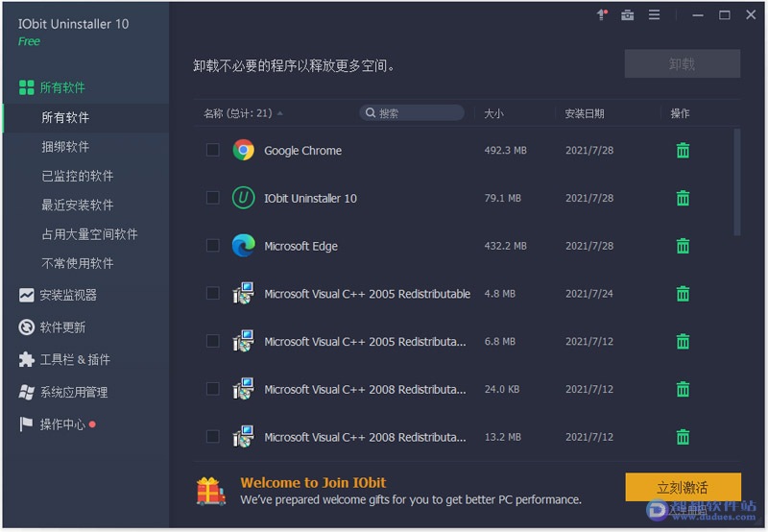Click the Microsoft Edge app icon
The height and width of the screenshot is (532, 768).
244,246
